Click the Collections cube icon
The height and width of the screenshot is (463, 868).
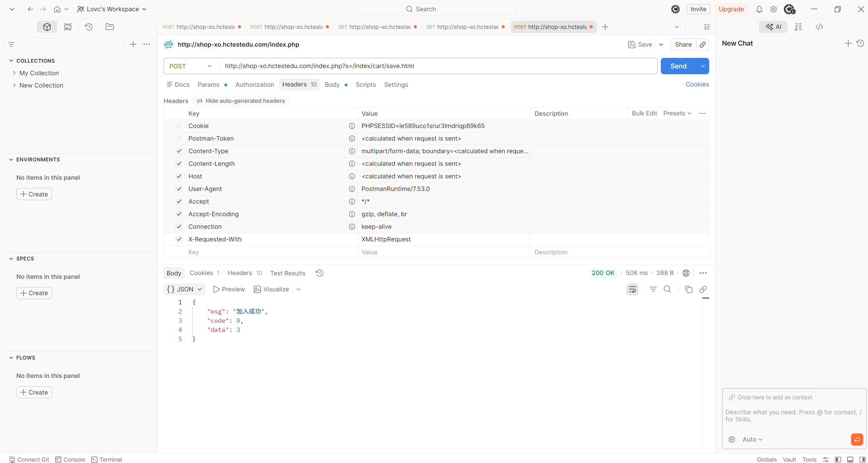(47, 27)
